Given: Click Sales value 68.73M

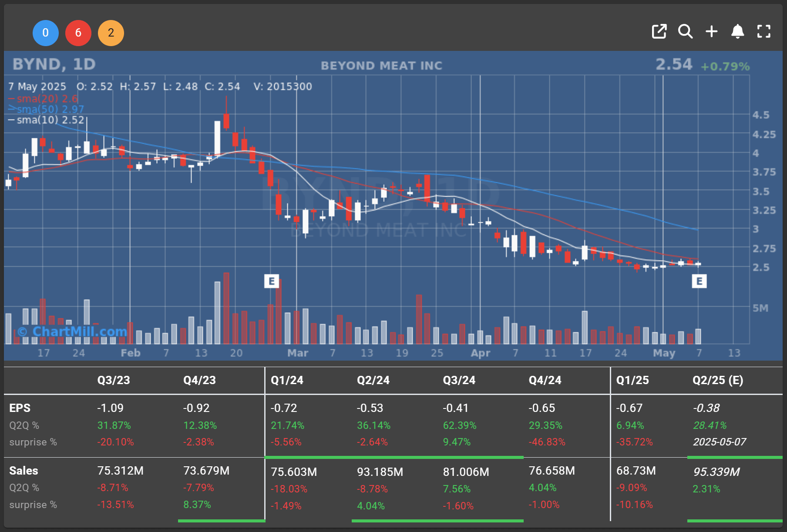Looking at the screenshot, I should click(636, 471).
